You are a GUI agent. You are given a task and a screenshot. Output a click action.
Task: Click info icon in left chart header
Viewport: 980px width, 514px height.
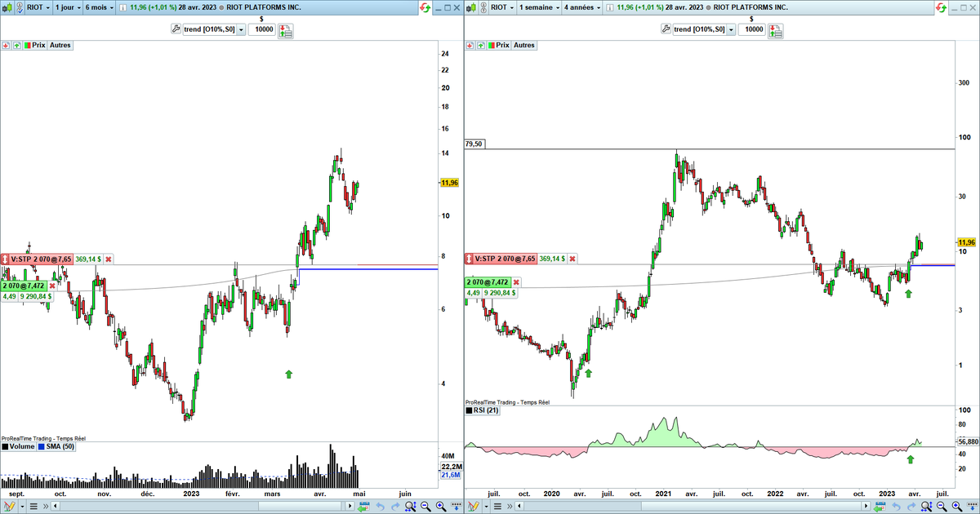click(x=122, y=7)
